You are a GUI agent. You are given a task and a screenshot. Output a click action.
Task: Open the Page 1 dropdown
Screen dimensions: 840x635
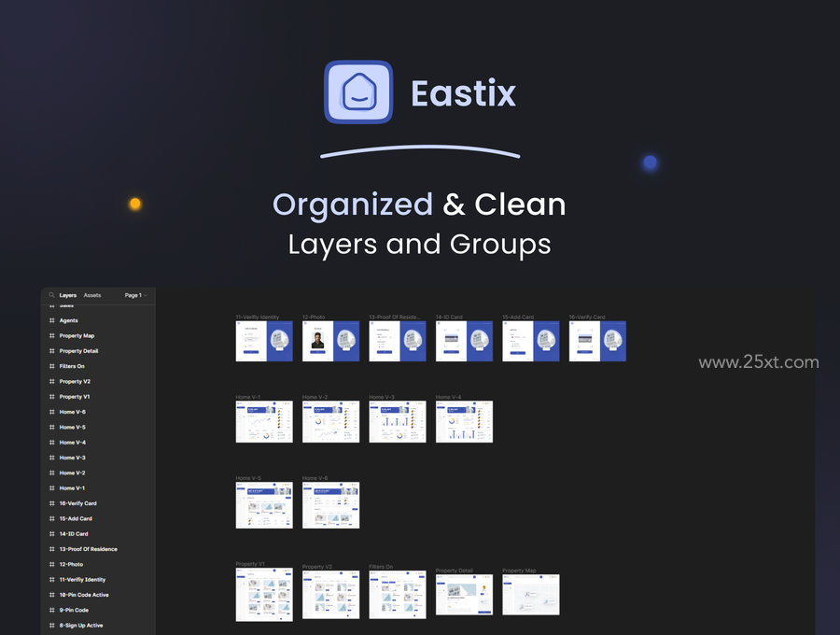coord(135,295)
